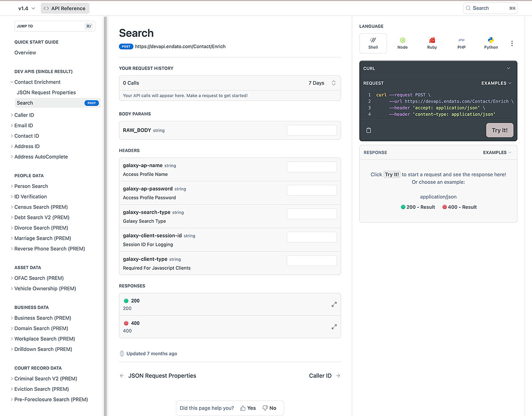Click the top Search box
This screenshot has width=532, height=416.
coord(490,8)
